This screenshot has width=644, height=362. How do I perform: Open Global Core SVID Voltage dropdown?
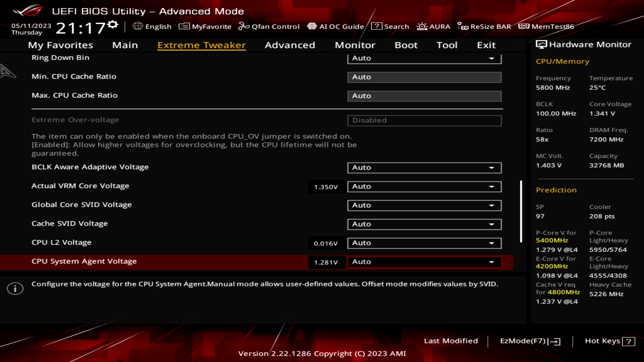click(424, 205)
